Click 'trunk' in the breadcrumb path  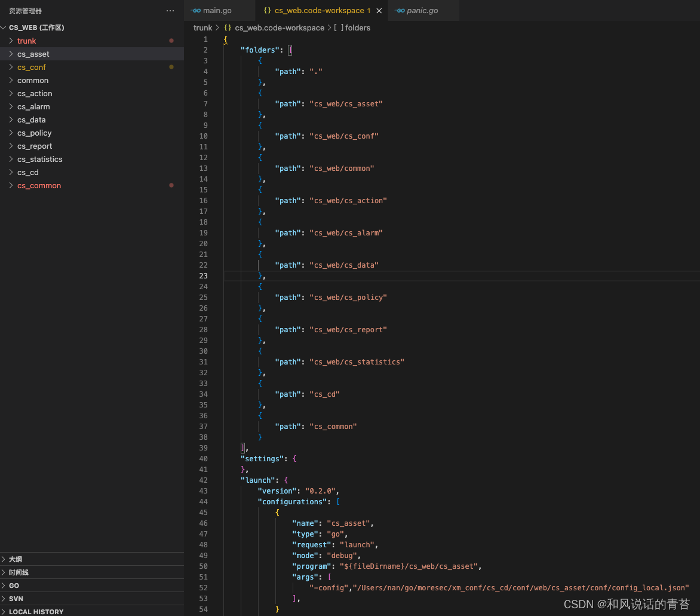(202, 27)
